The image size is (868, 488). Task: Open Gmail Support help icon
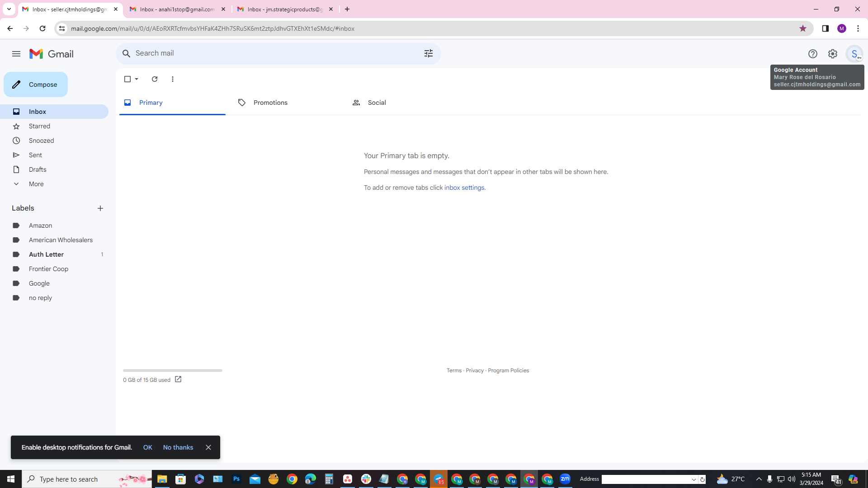point(813,54)
